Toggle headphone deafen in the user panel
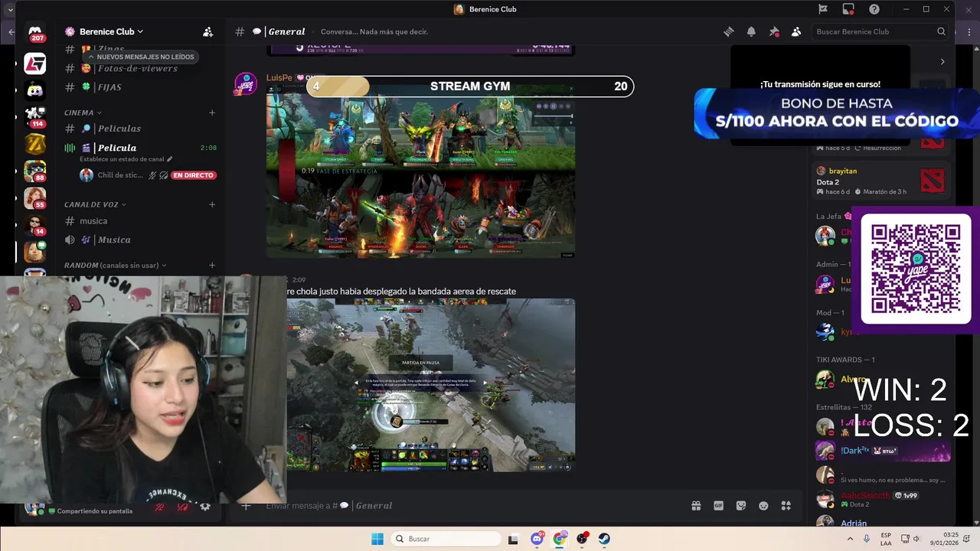The width and height of the screenshot is (980, 551). pos(183,507)
